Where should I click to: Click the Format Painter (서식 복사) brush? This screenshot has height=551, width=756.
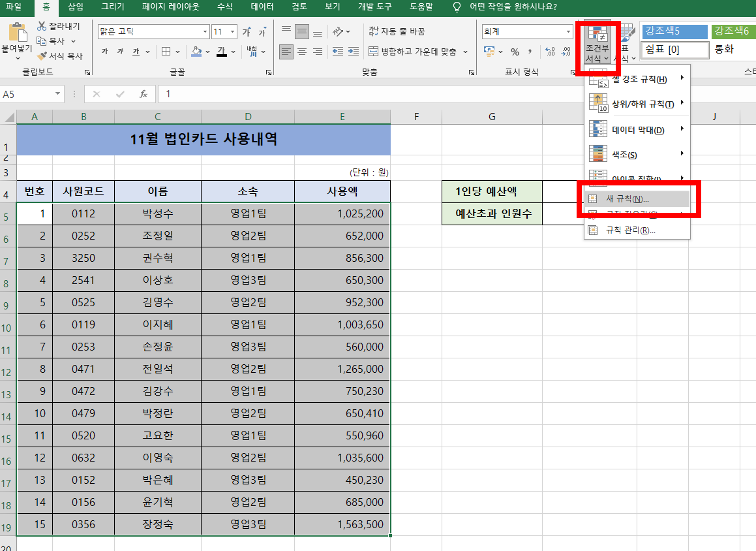click(42, 56)
